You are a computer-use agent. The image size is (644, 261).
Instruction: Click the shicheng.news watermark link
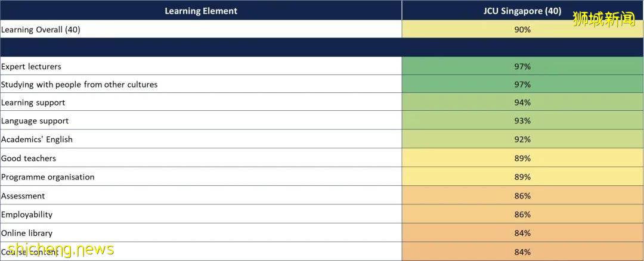[57, 249]
